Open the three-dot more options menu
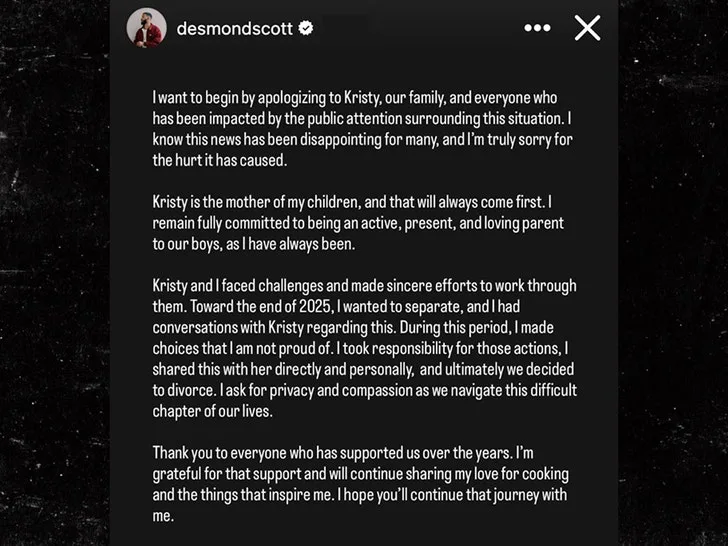 (537, 28)
